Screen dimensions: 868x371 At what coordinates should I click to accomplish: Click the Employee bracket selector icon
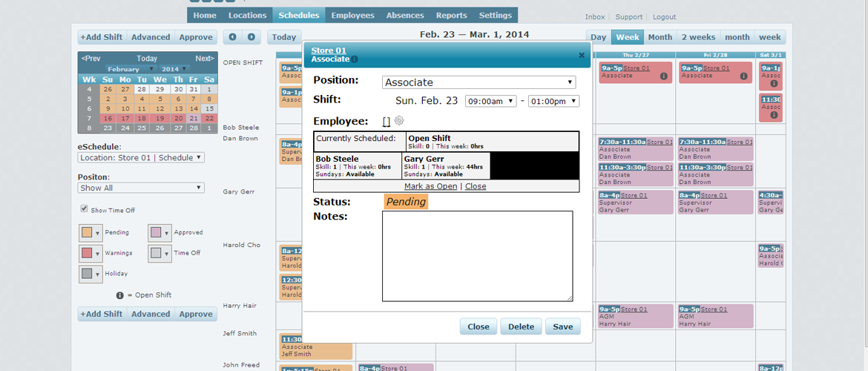click(387, 122)
